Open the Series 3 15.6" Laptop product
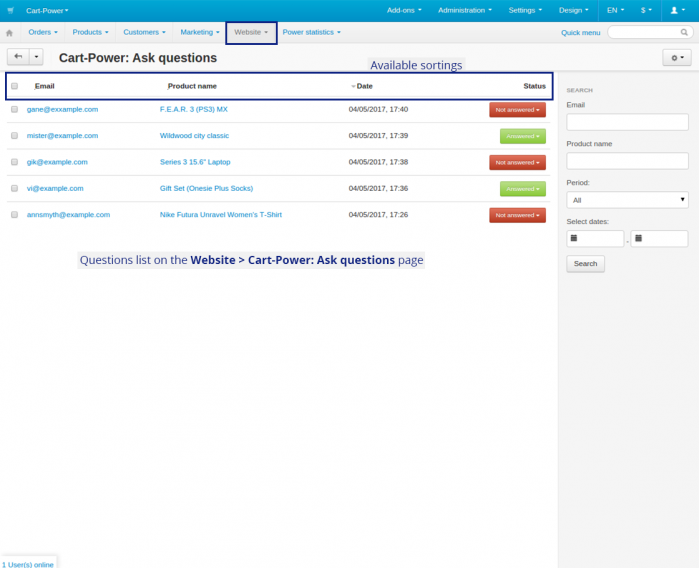The image size is (700, 568). [195, 162]
